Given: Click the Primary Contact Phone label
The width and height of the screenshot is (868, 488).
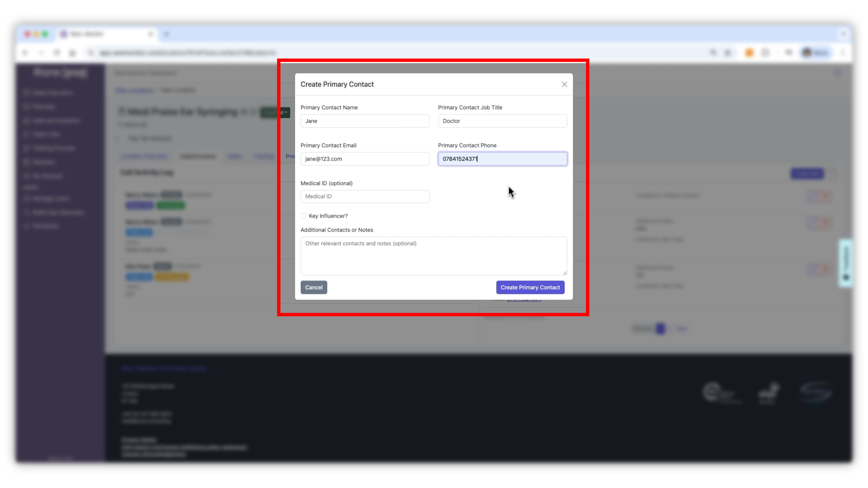Looking at the screenshot, I should click(x=467, y=145).
